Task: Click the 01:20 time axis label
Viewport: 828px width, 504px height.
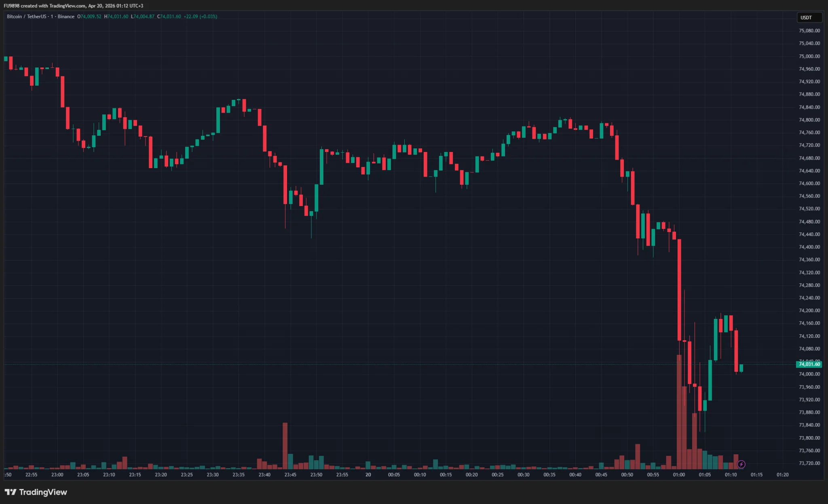Action: tap(782, 474)
